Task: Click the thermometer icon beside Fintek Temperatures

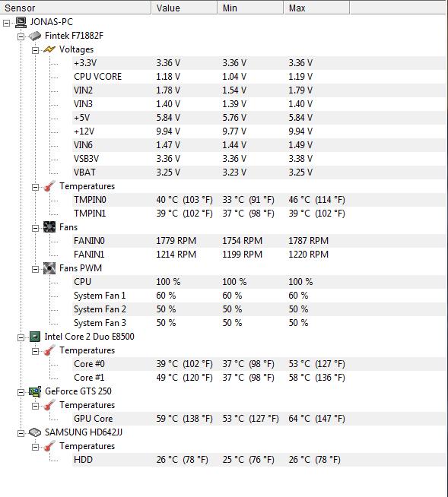Action: coord(49,186)
